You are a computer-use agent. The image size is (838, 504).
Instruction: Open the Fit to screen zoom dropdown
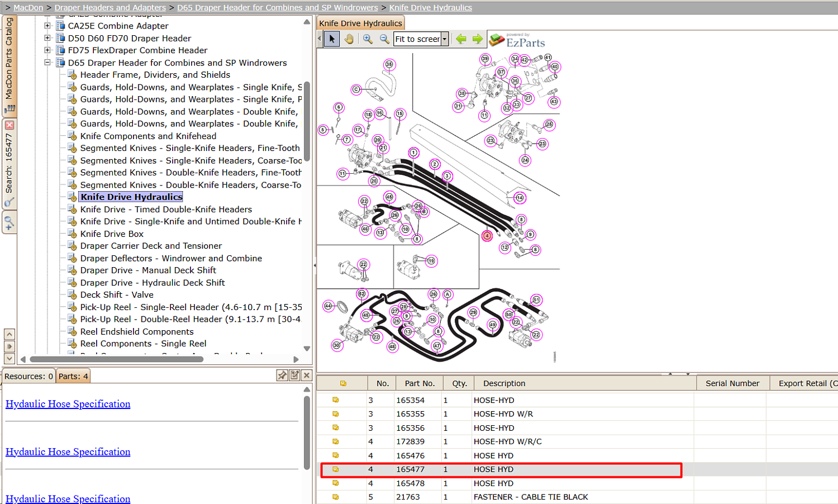[445, 39]
